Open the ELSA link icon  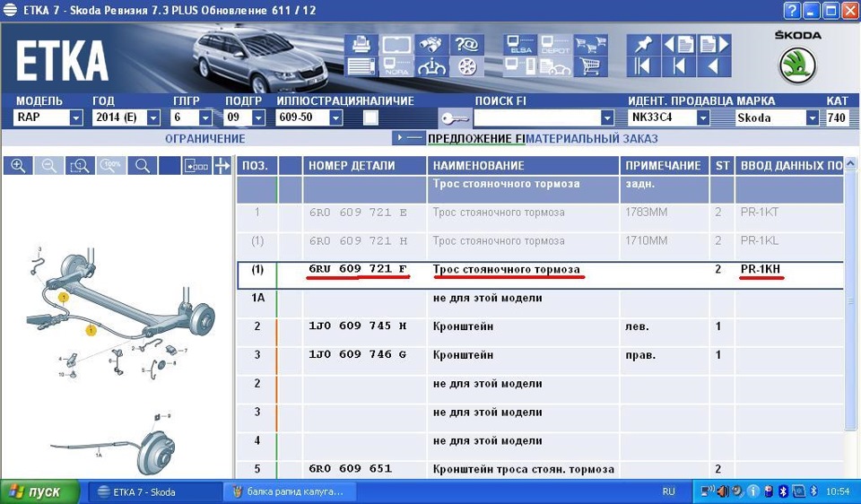(520, 44)
